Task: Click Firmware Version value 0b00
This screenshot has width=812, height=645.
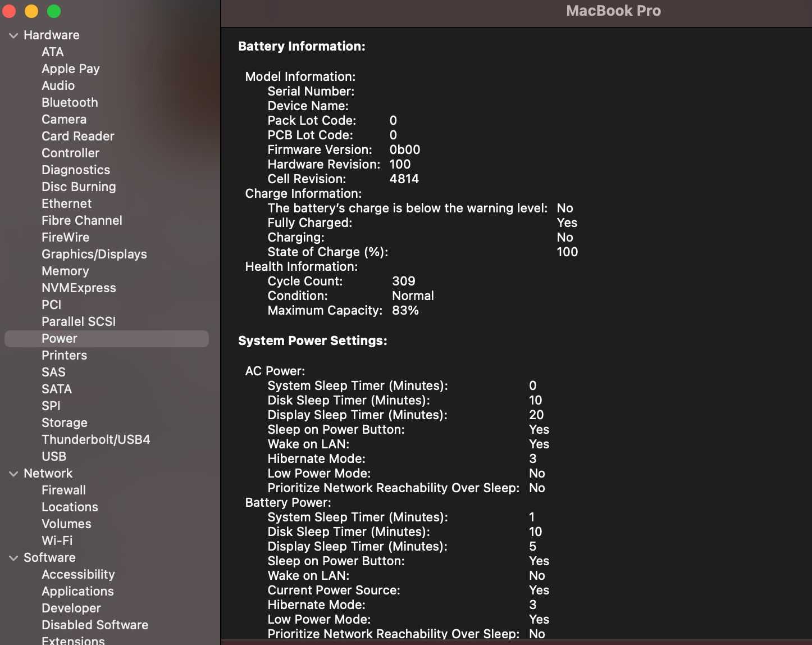Action: click(404, 149)
